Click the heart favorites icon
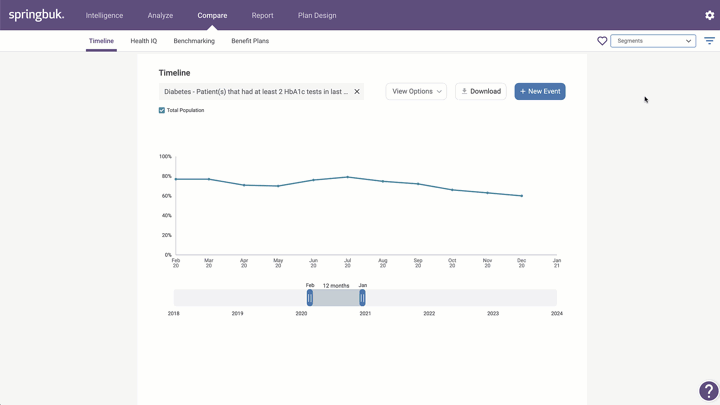Viewport: 720px width, 405px height. pyautogui.click(x=602, y=41)
